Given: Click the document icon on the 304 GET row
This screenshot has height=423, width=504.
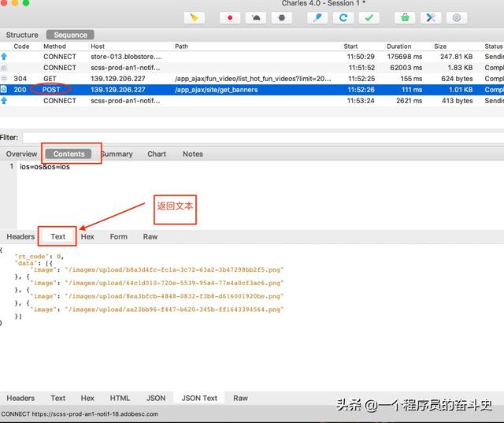Looking at the screenshot, I should coord(4,79).
